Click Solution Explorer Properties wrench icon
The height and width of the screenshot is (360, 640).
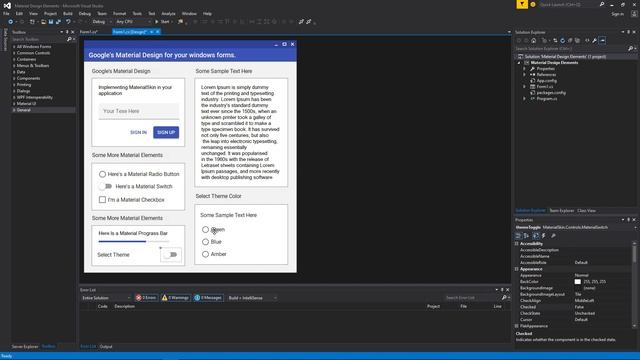click(x=595, y=40)
